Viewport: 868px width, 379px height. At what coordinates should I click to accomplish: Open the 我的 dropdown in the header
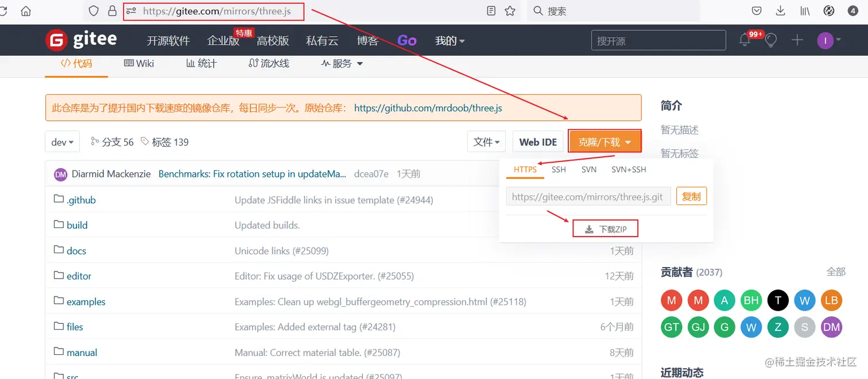450,40
